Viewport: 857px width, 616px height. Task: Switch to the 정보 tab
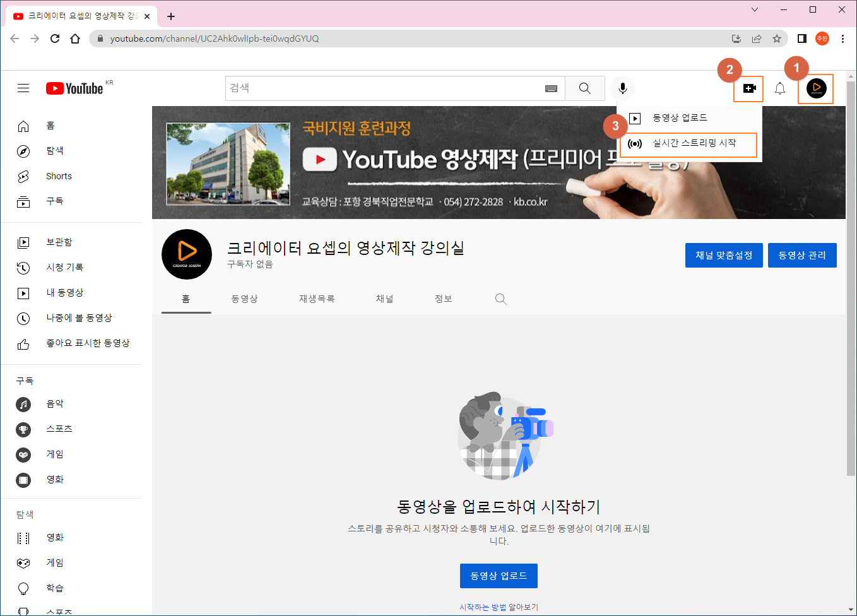coord(444,299)
